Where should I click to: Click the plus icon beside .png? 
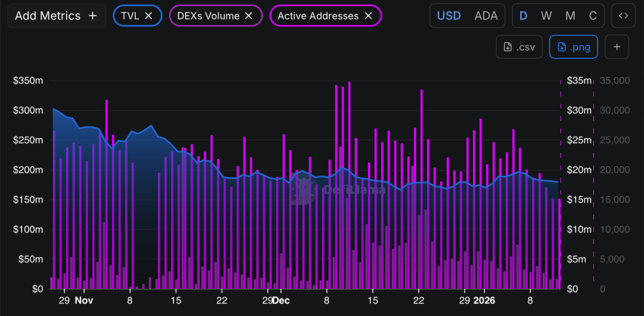tap(616, 47)
